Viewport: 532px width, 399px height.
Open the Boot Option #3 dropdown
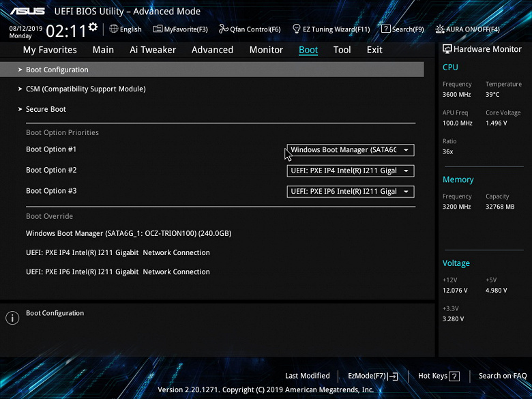click(351, 192)
